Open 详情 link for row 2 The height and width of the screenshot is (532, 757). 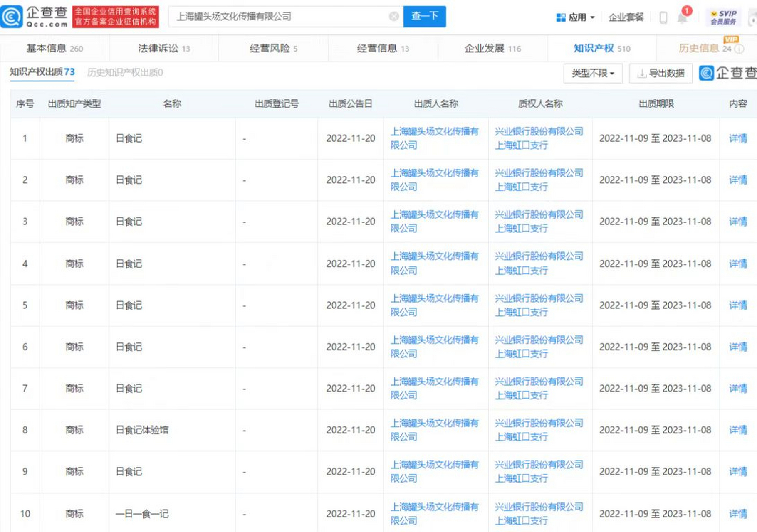click(738, 180)
